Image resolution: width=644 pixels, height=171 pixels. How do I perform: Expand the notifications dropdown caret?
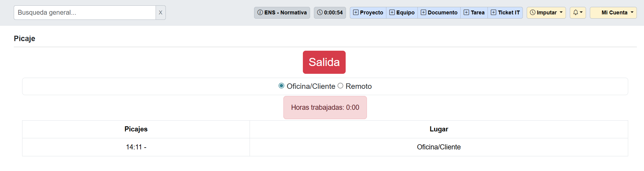tap(581, 13)
